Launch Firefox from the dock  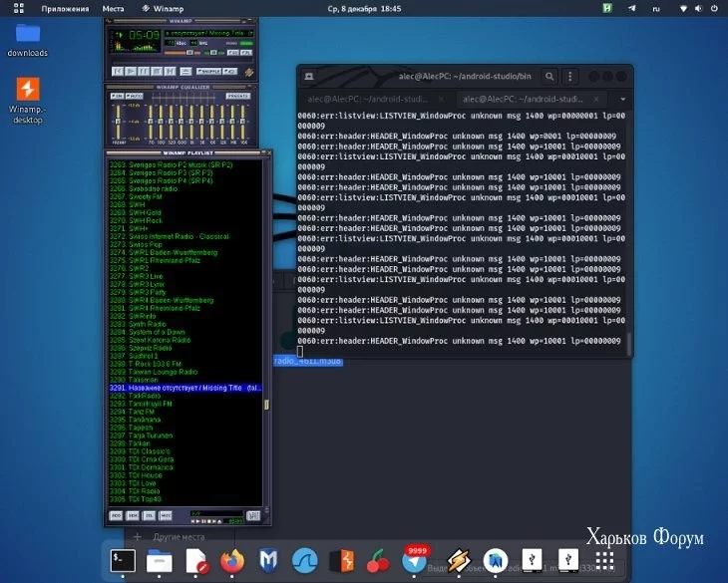pos(232,561)
